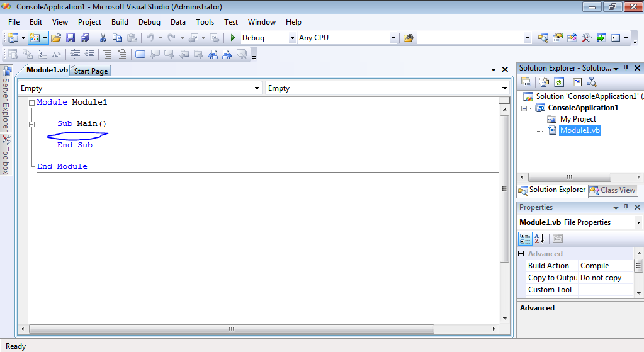The image size is (644, 352).
Task: Switch to the Start Page tab
Action: point(91,71)
